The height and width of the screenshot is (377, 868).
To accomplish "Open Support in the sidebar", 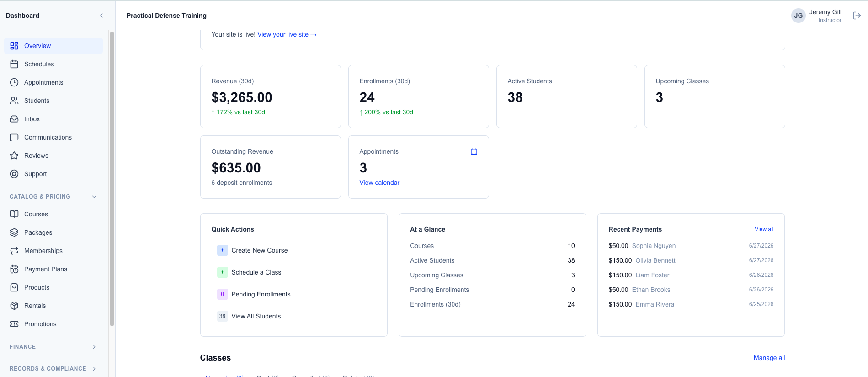I will pos(53,174).
